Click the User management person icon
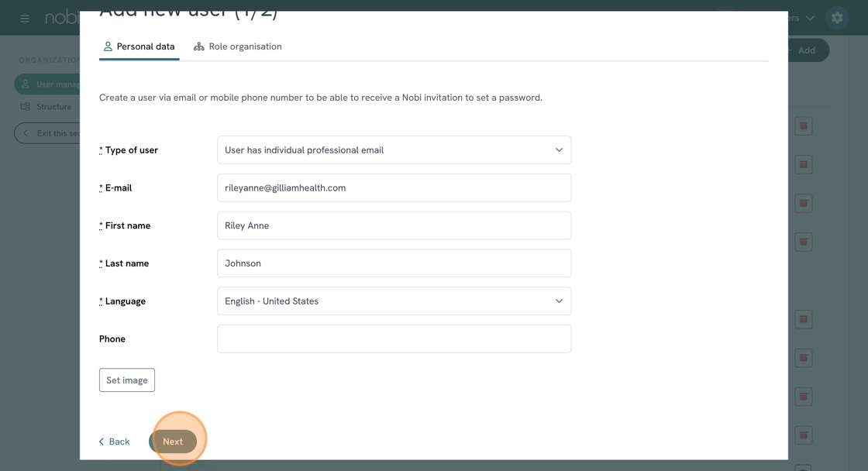868x471 pixels. [26, 84]
